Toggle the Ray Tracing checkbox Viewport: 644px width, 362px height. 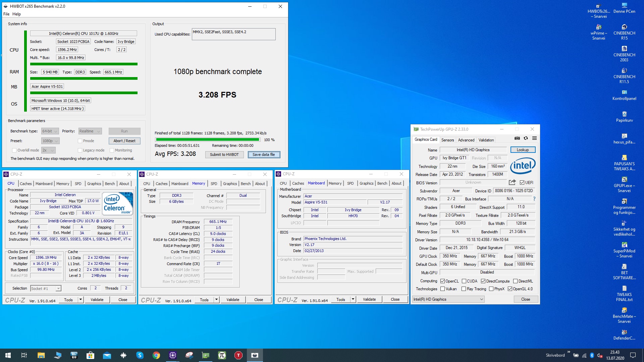pos(464,289)
